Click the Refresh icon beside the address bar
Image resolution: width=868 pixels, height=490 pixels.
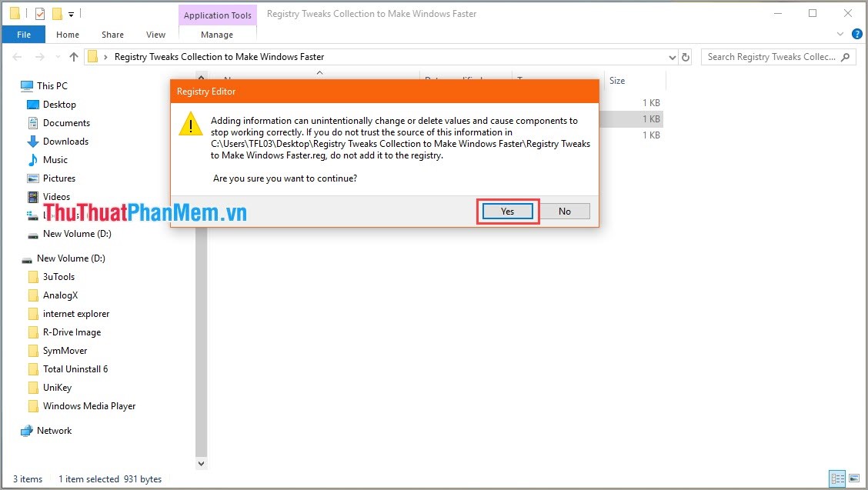(687, 56)
